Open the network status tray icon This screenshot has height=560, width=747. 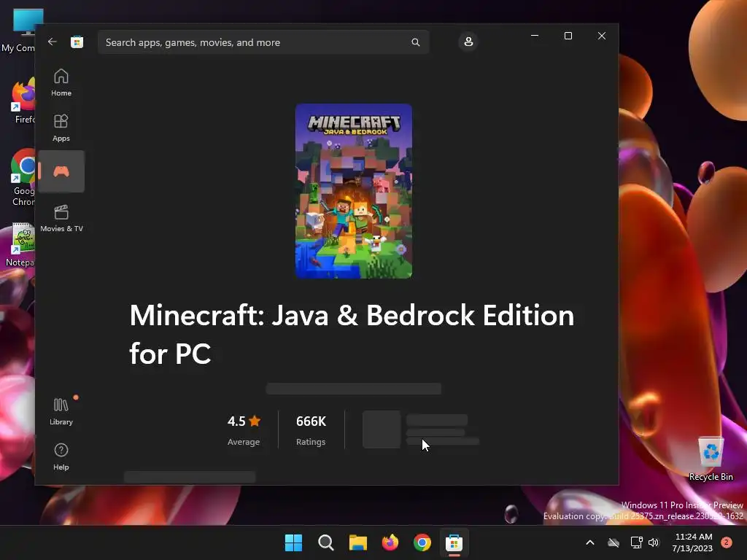coord(636,542)
